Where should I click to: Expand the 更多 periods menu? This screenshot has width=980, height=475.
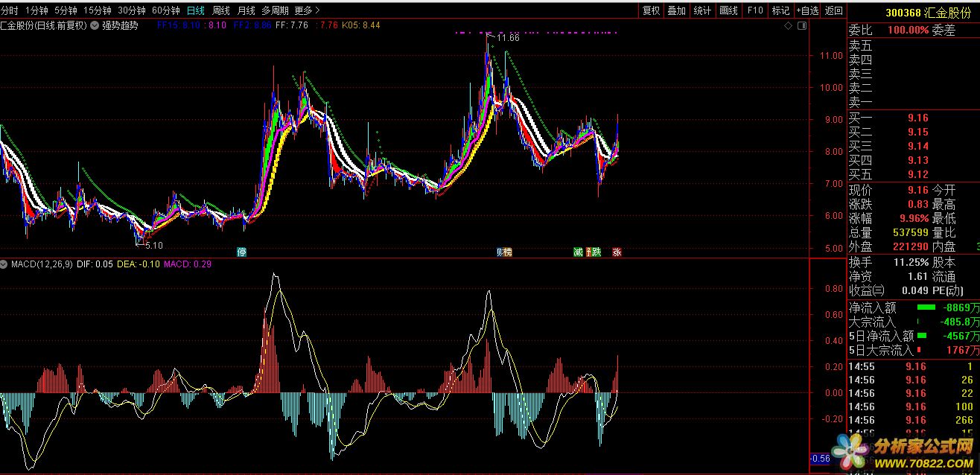(307, 10)
